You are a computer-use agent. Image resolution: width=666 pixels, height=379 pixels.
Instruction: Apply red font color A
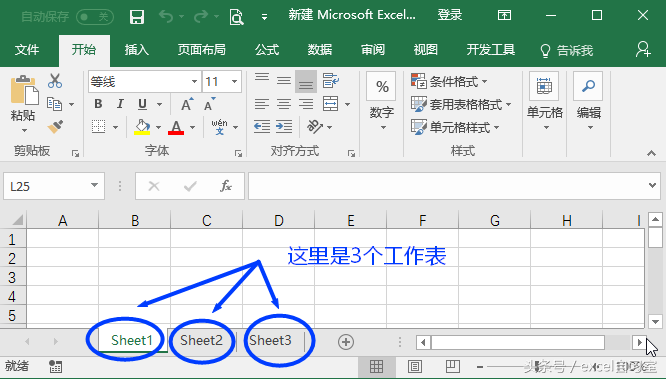pyautogui.click(x=176, y=127)
